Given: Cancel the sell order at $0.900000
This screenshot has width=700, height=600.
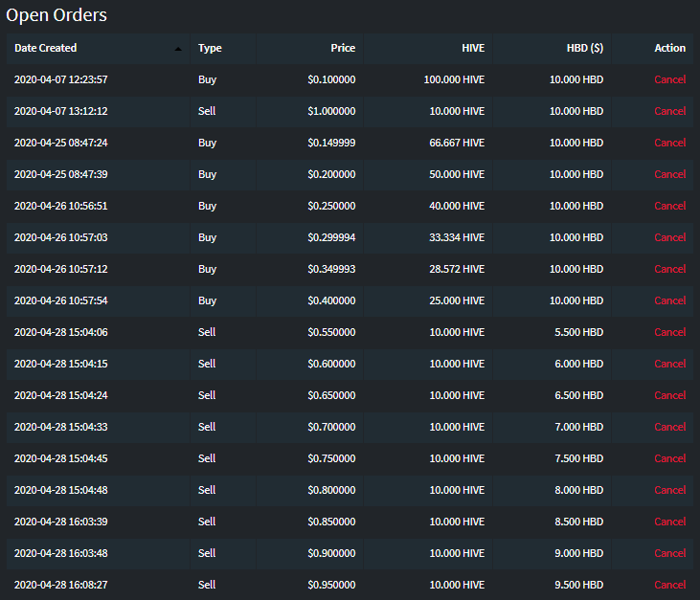Looking at the screenshot, I should point(669,553).
